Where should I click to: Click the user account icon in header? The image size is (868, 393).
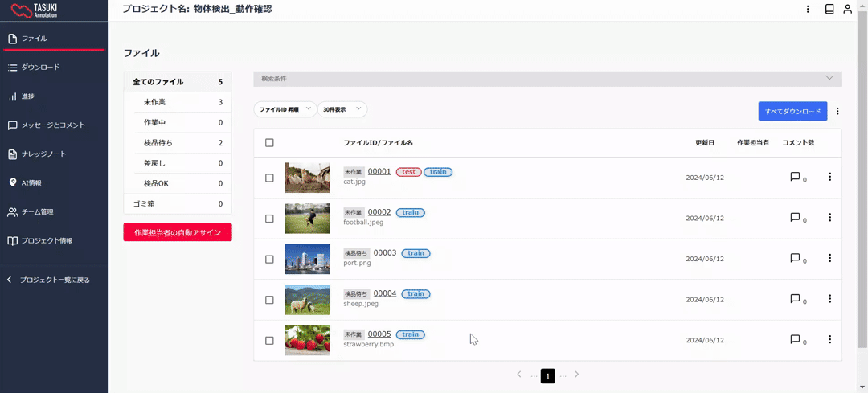tap(847, 10)
